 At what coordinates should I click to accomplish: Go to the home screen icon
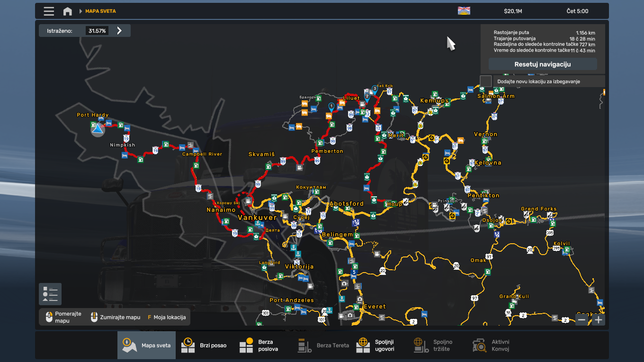pos(68,11)
